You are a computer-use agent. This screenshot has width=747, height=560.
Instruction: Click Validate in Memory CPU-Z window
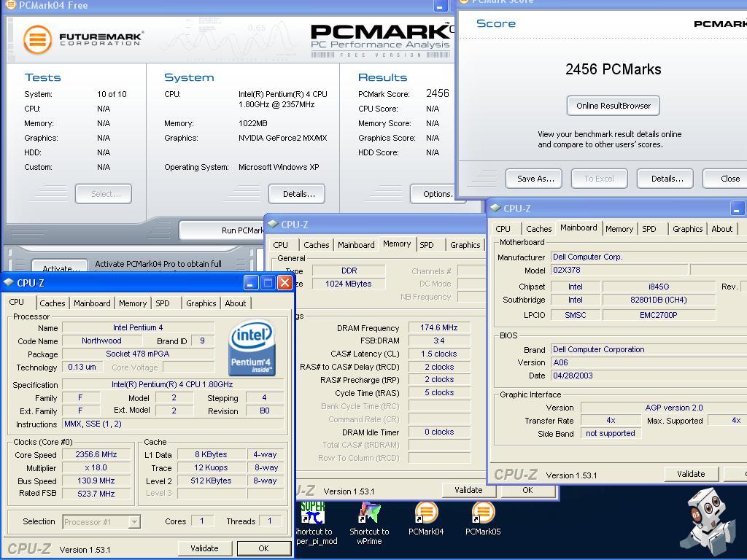468,490
